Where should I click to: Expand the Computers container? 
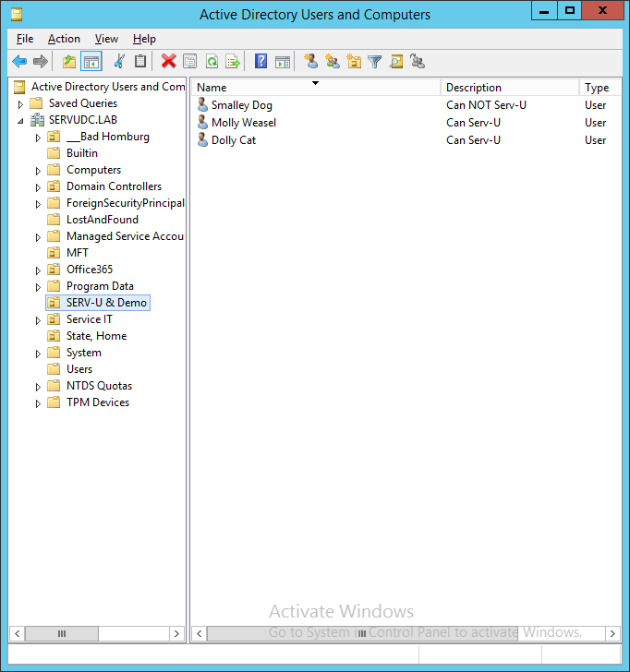(38, 171)
